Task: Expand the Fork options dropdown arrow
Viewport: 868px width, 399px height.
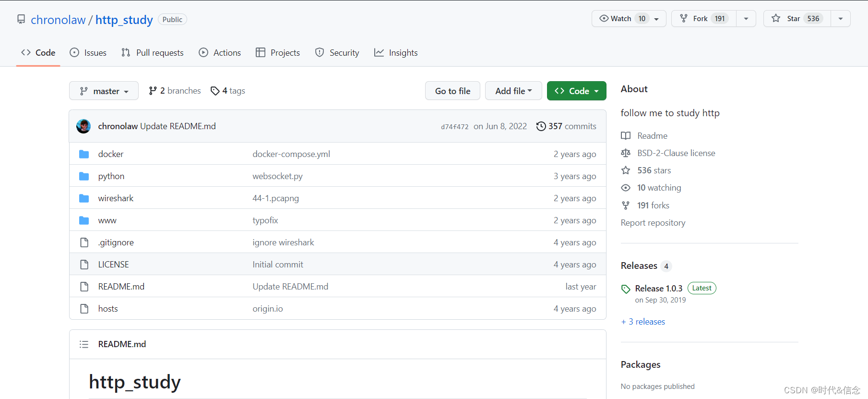Action: [x=746, y=19]
